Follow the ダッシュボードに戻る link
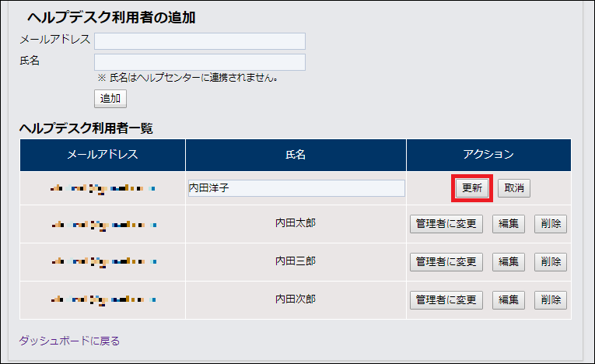The image size is (595, 364). 69,341
